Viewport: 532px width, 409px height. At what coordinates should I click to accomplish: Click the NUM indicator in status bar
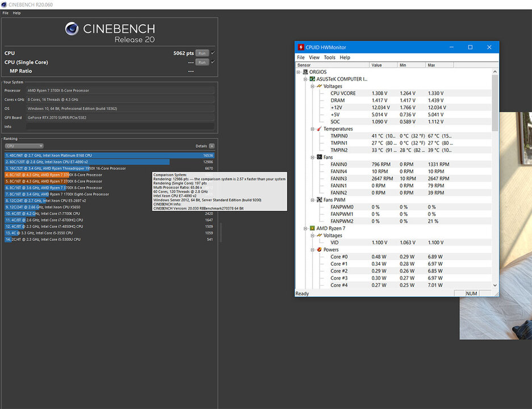[x=471, y=294]
